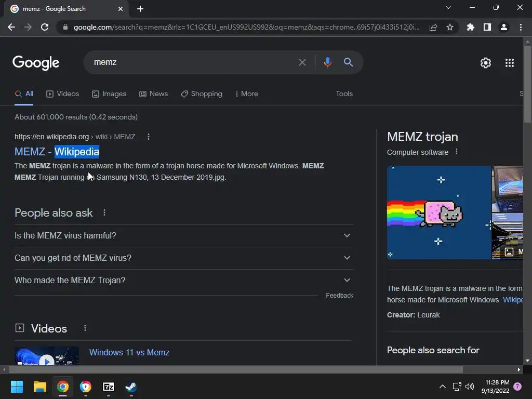
Task: Click the scroll right arrow of horizontal scrollbar
Action: tap(519, 369)
